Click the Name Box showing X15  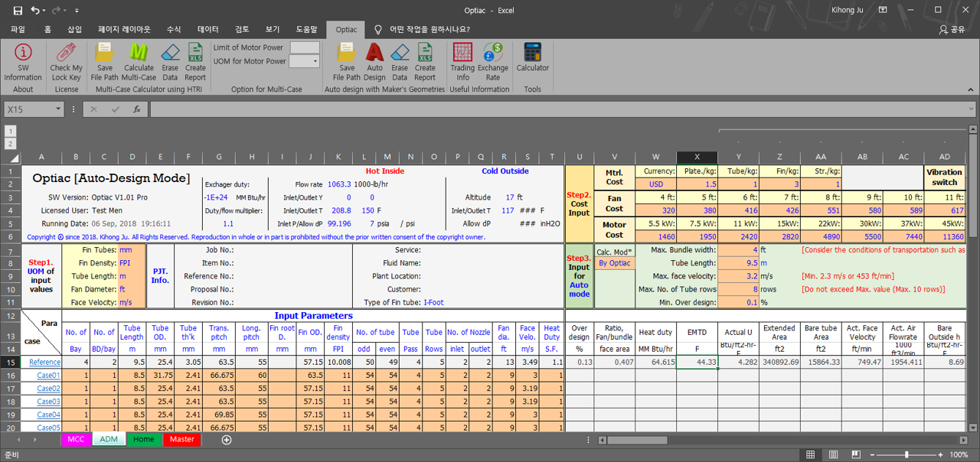28,109
